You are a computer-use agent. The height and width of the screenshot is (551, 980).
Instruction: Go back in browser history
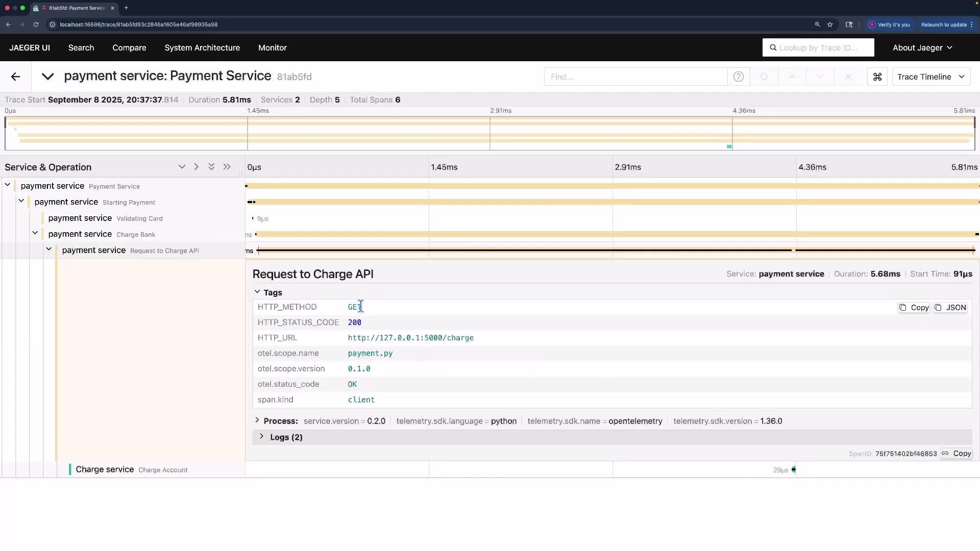click(9, 24)
